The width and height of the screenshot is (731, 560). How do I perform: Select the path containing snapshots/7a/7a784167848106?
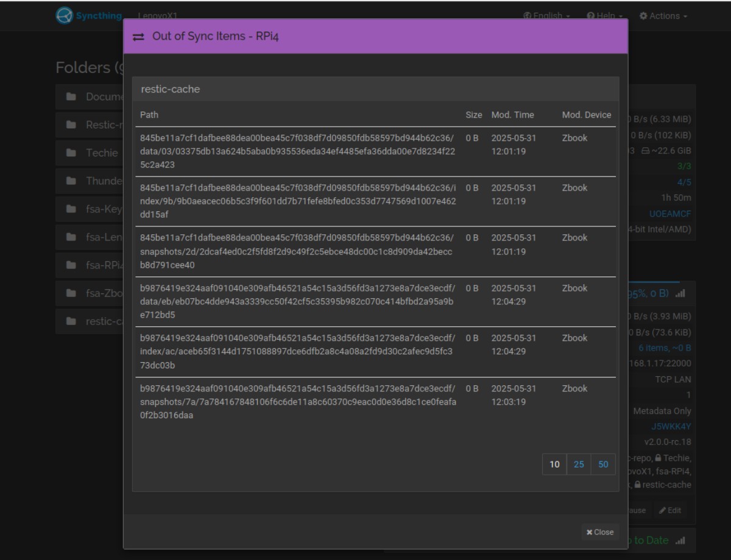(x=298, y=402)
